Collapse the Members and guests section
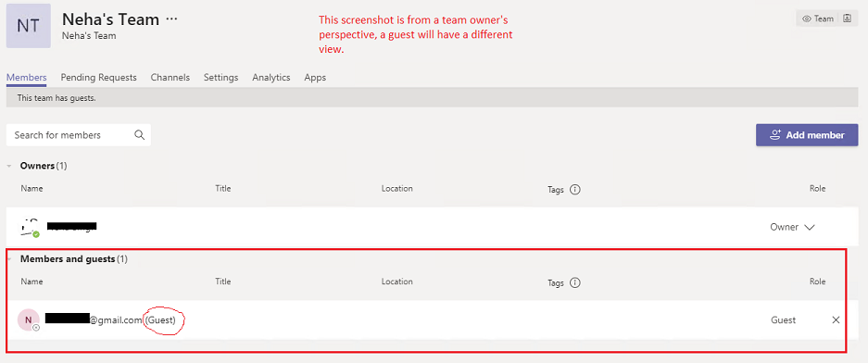 tap(9, 258)
